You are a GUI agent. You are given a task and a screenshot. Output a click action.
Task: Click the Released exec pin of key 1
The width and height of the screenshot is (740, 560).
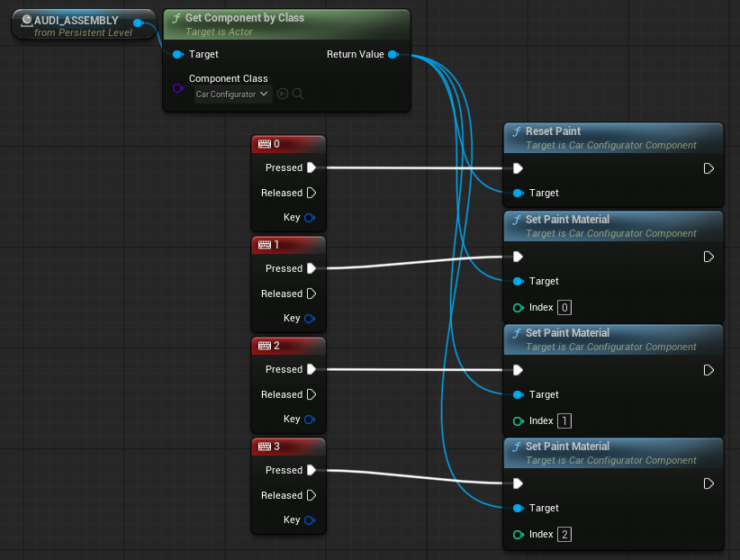click(x=311, y=294)
